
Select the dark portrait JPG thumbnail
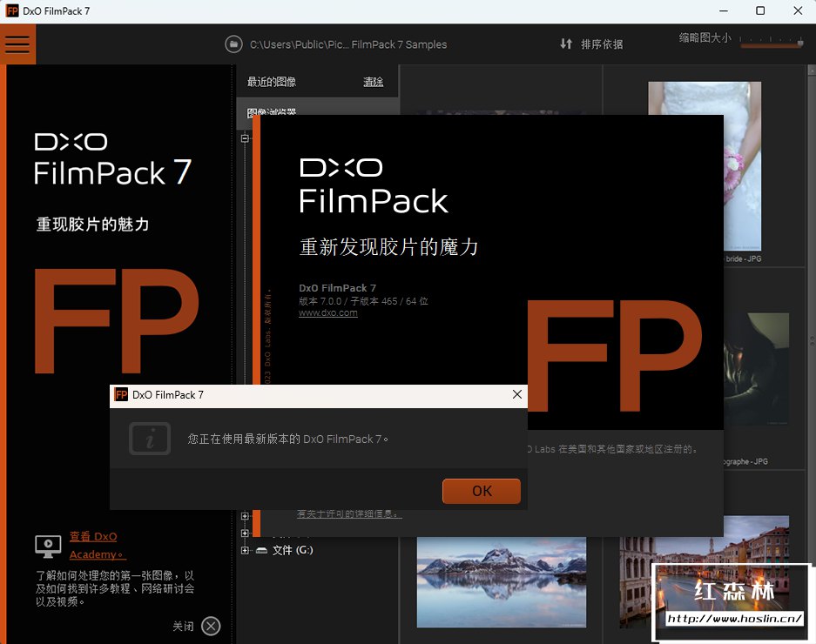tap(756, 368)
